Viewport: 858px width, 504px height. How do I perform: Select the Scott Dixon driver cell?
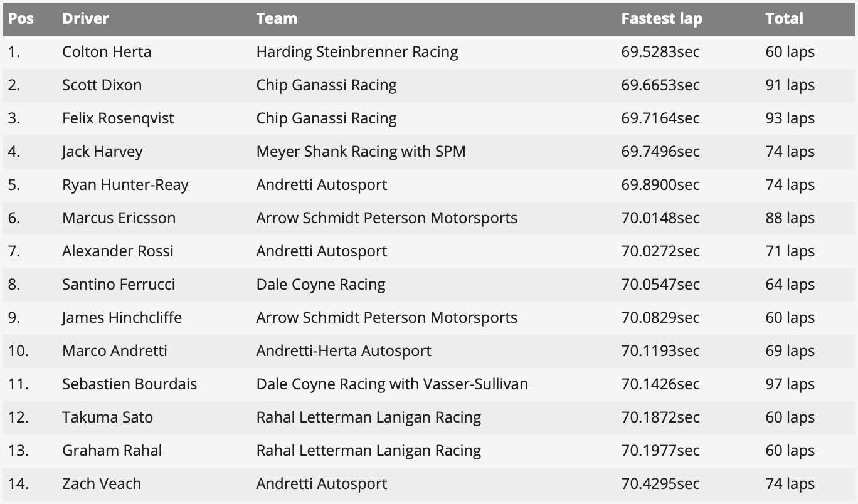tap(102, 85)
